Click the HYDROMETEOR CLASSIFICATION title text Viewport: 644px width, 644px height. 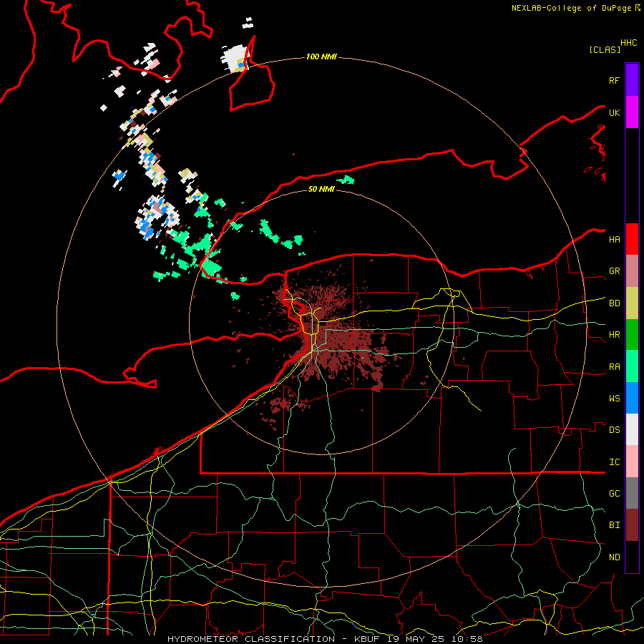pos(251,639)
